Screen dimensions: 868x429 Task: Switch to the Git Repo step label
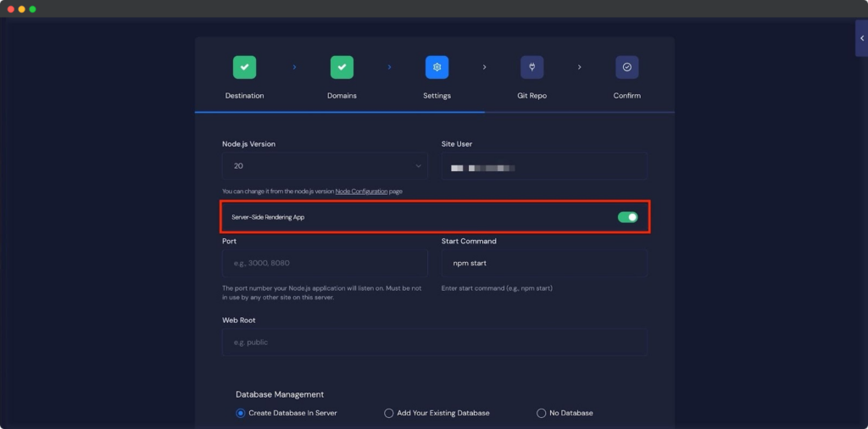pyautogui.click(x=531, y=96)
